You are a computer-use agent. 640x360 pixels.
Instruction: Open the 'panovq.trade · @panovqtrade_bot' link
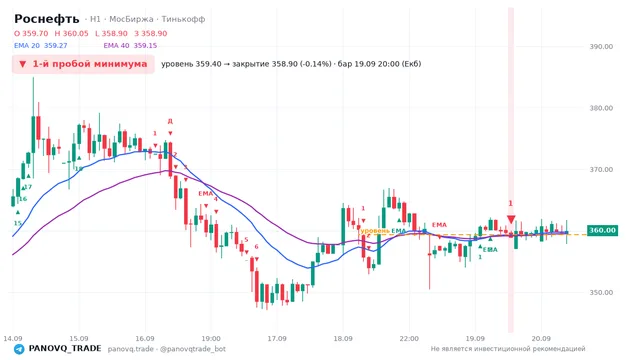pyautogui.click(x=167, y=349)
